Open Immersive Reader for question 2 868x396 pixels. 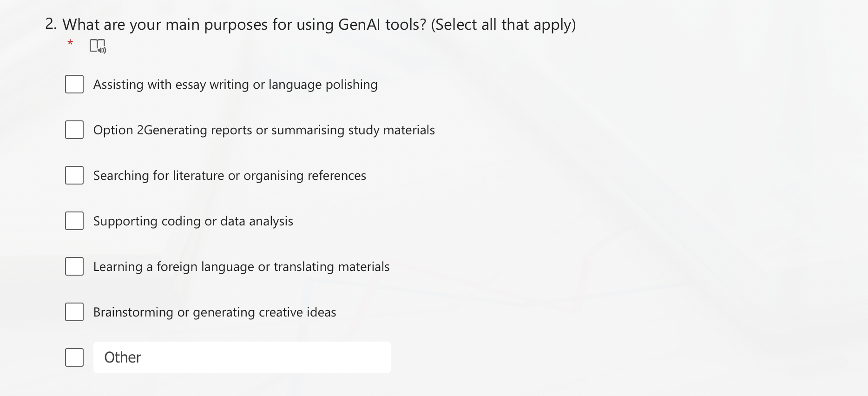point(98,46)
